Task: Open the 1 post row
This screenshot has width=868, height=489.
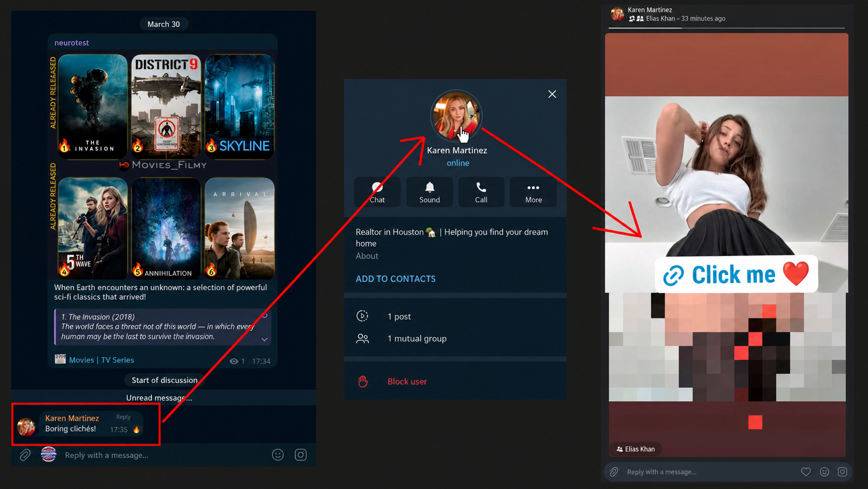Action: (x=455, y=316)
